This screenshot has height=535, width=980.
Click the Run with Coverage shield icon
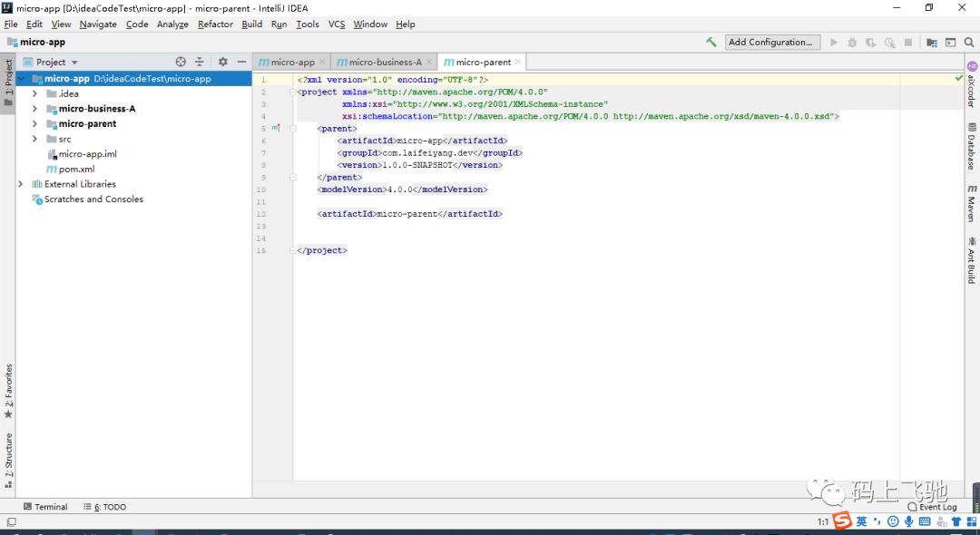tap(870, 43)
